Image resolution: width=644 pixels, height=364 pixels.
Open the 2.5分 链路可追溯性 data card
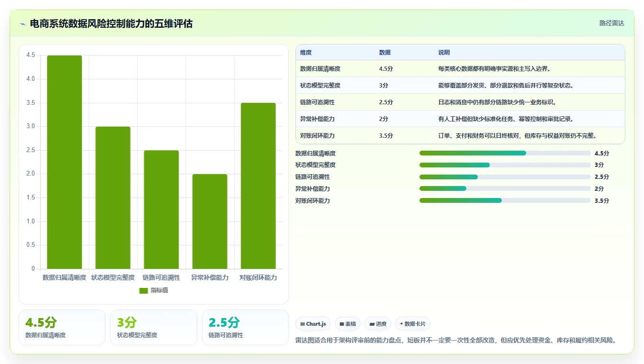(x=245, y=327)
